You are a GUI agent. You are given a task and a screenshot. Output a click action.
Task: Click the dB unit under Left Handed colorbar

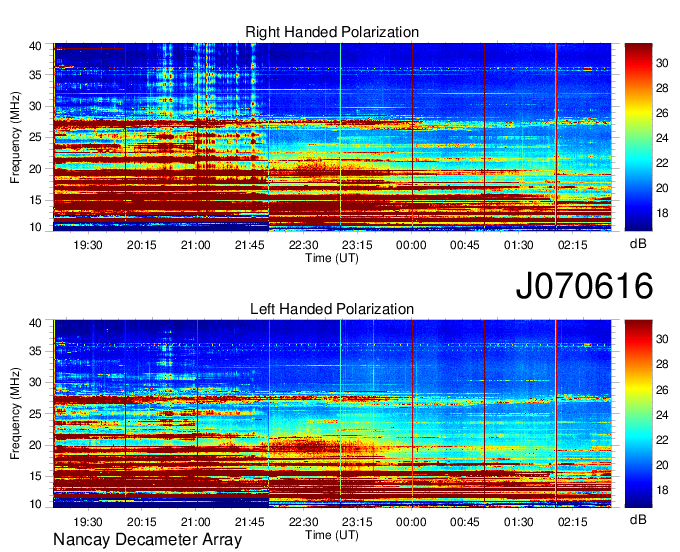tap(638, 520)
